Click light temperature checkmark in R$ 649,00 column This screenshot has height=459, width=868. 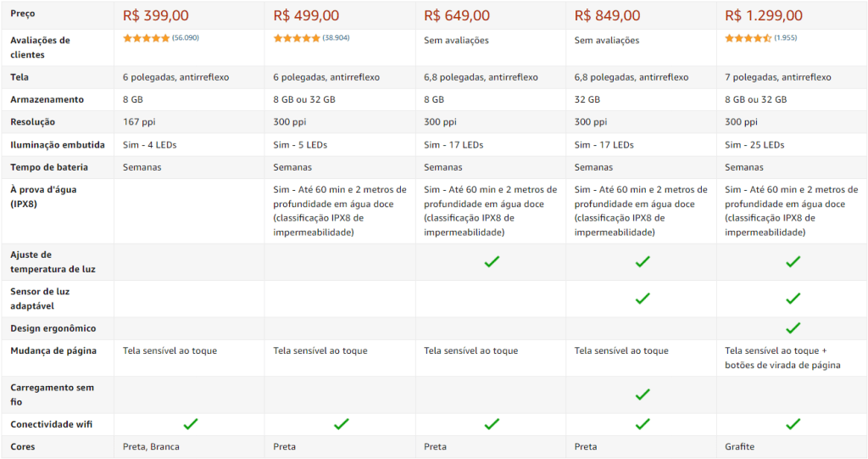(x=492, y=262)
